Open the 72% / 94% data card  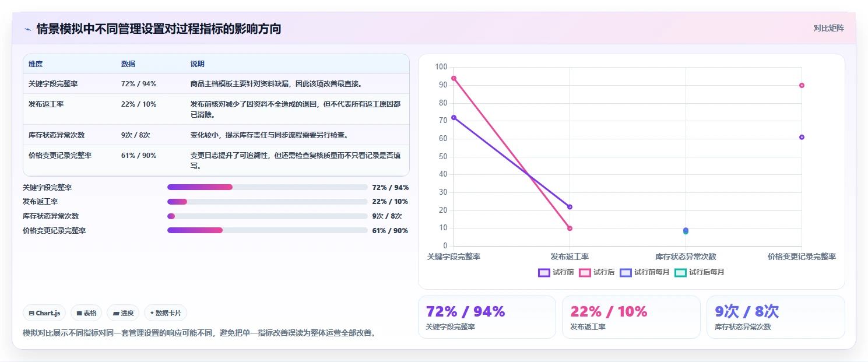pyautogui.click(x=487, y=317)
